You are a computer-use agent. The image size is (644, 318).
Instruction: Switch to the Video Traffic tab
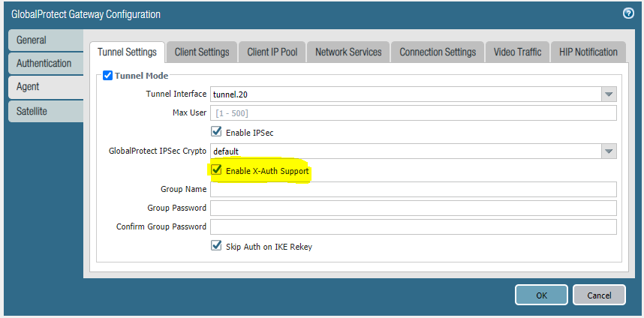pyautogui.click(x=517, y=52)
